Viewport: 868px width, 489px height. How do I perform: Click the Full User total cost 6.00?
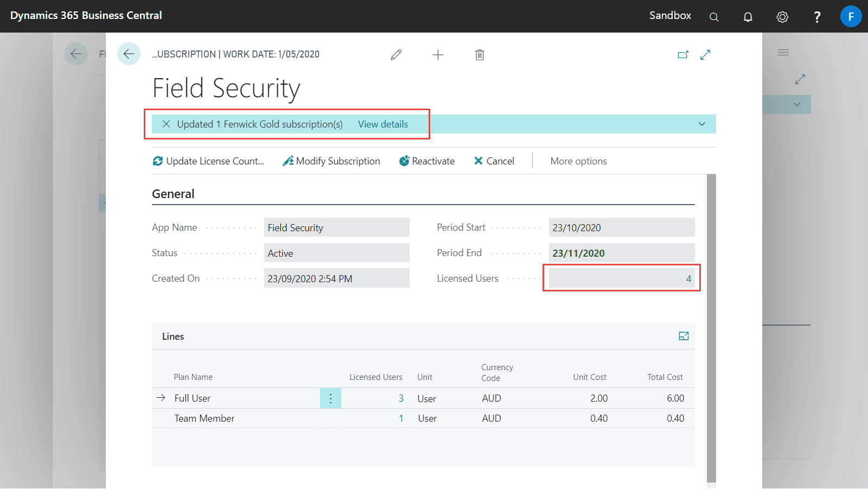point(675,398)
